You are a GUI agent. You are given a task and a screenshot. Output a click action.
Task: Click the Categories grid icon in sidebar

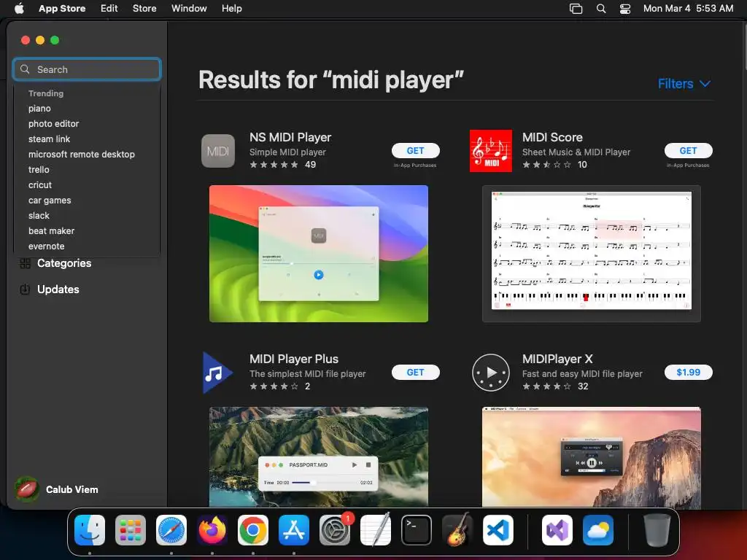pyautogui.click(x=26, y=263)
